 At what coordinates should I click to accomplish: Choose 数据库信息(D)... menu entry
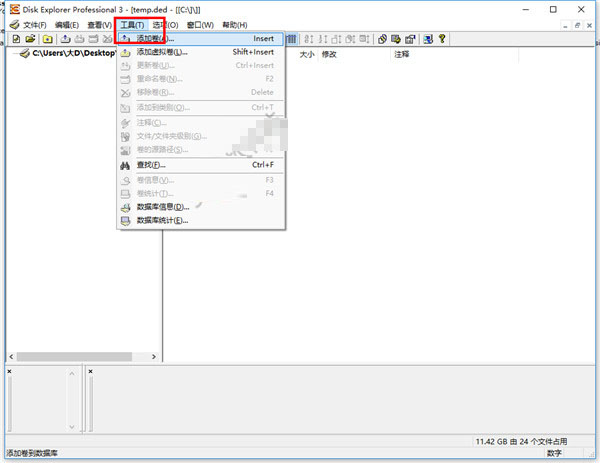pos(201,207)
